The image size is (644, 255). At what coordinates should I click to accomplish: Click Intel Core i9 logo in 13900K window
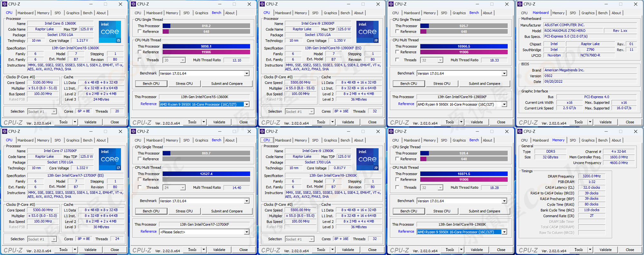367,159
